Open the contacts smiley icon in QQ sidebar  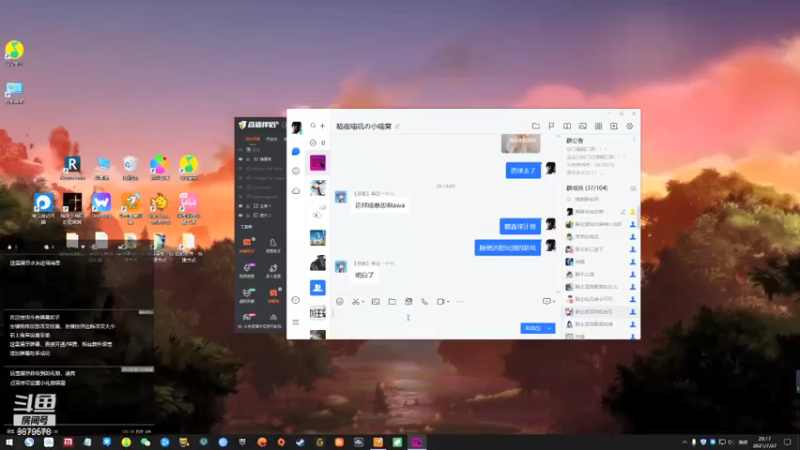pos(296,171)
